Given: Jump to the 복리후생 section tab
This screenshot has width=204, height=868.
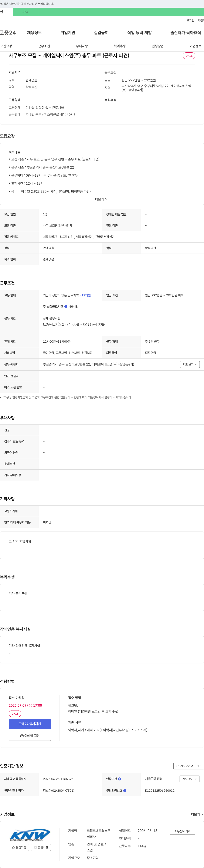Looking at the screenshot, I should coord(120,46).
